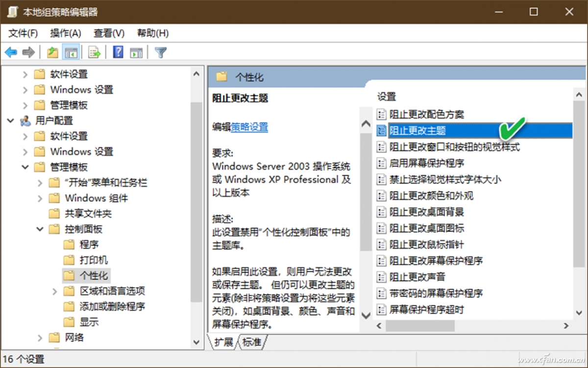
Task: Expand the "开始"菜单和任务栏 node
Action: tap(40, 183)
